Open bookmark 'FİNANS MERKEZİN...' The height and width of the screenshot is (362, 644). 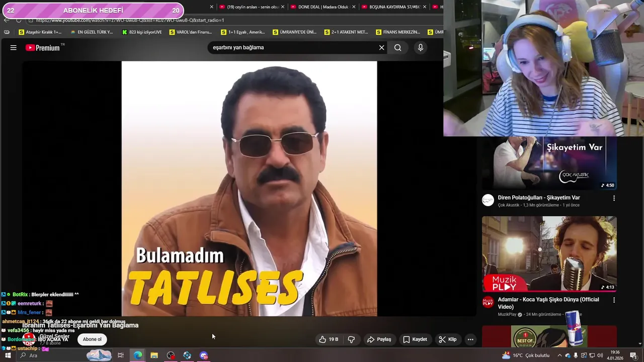[x=397, y=32]
